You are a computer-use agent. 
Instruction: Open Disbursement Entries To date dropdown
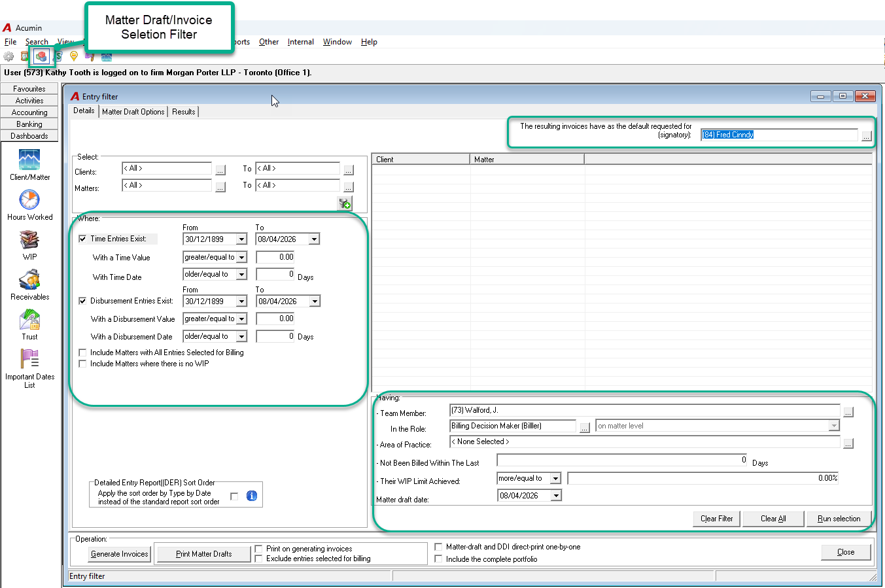point(315,302)
